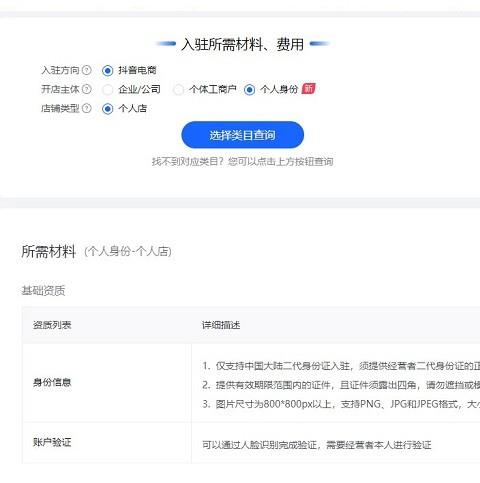Click the 入驻所需材料、费用 heading

coord(242,44)
